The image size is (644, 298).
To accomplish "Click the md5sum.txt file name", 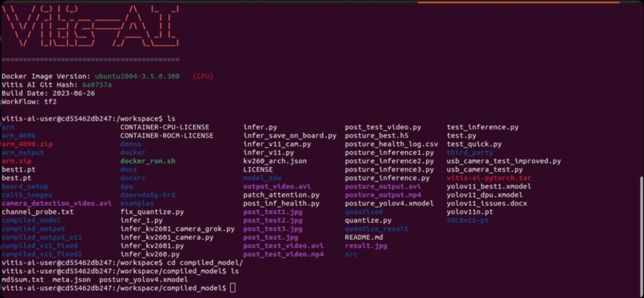I will click(x=23, y=280).
